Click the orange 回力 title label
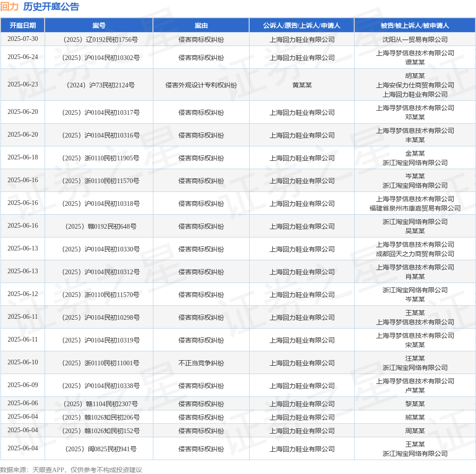This screenshot has height=474, width=476. pyautogui.click(x=9, y=7)
